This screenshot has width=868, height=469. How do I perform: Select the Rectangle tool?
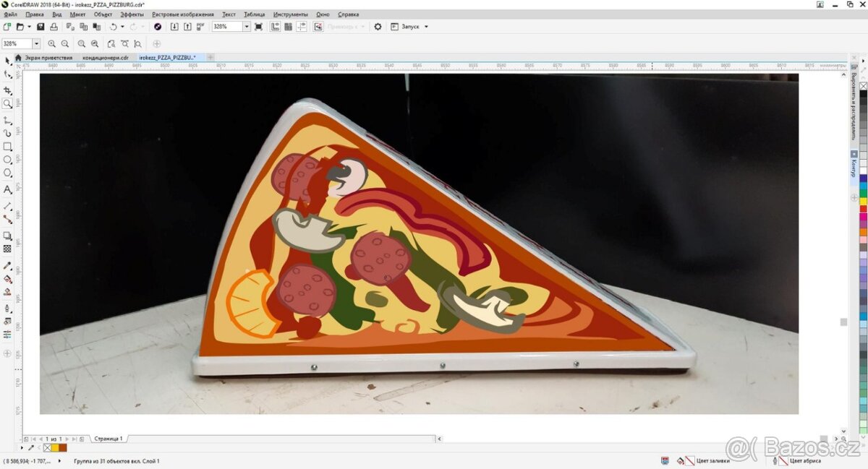point(7,147)
